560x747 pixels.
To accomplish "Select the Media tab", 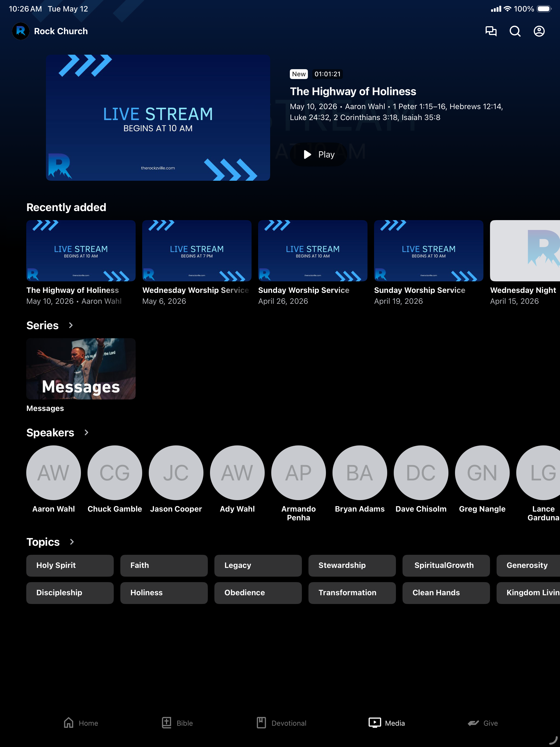I will point(386,723).
